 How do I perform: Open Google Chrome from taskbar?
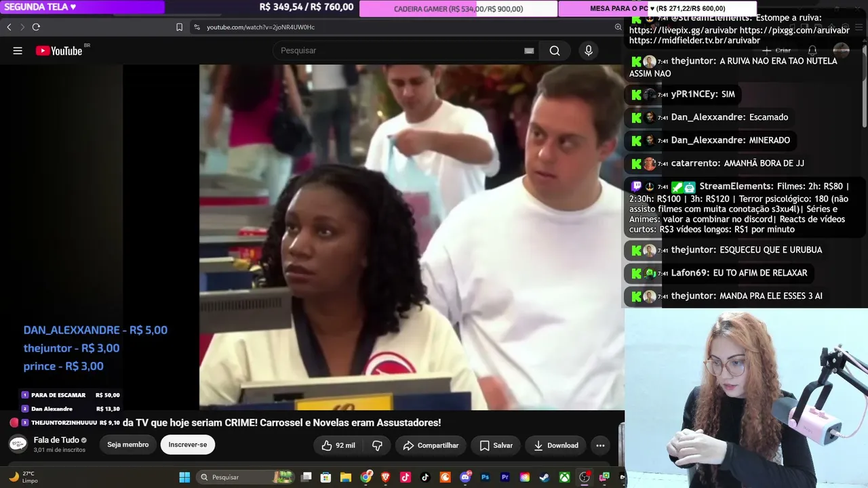point(366,477)
